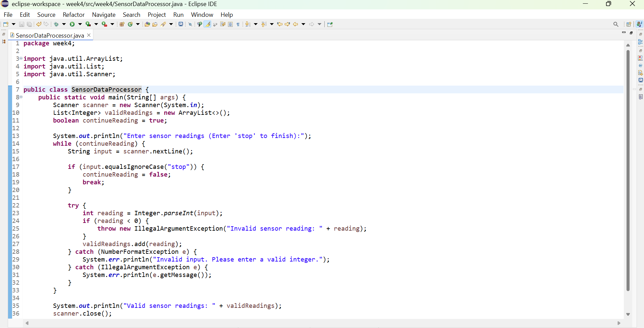Image resolution: width=644 pixels, height=328 pixels.
Task: Click the Previous Annotation arrow icon
Action: (x=264, y=24)
